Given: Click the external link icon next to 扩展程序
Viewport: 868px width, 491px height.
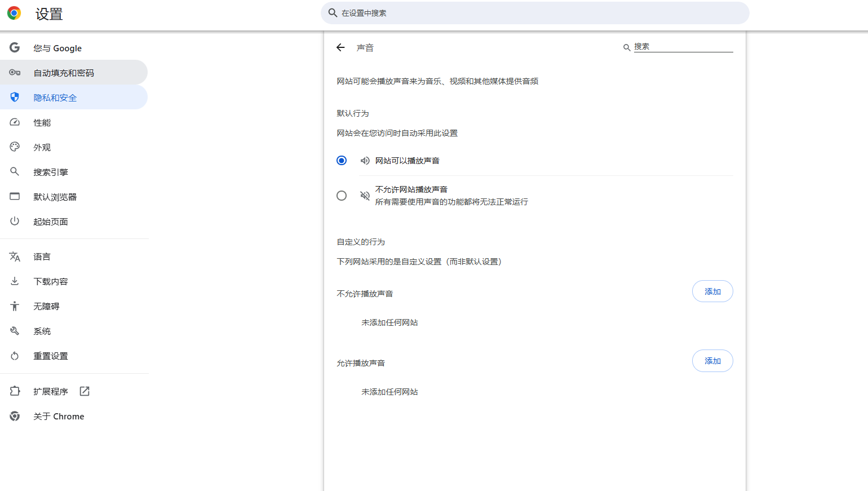Looking at the screenshot, I should (x=85, y=391).
